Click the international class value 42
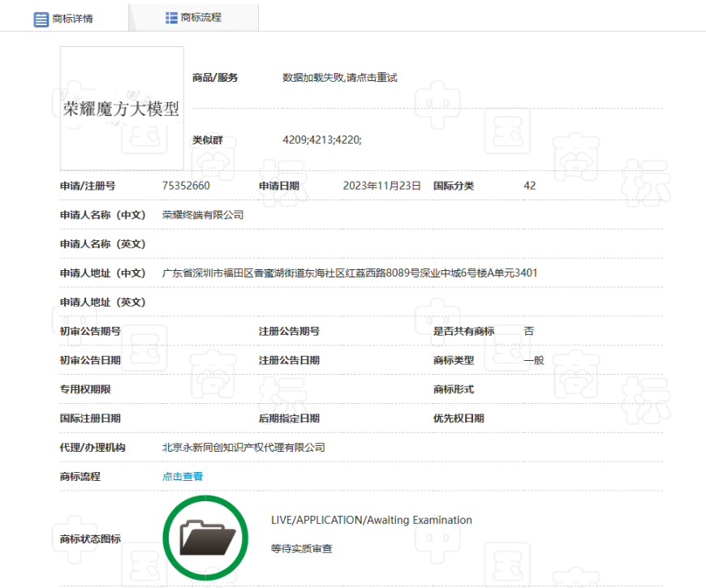 pos(529,186)
